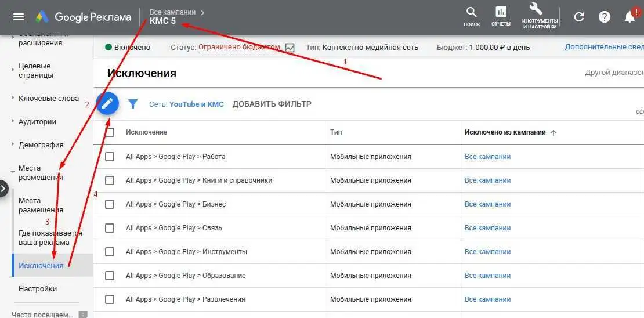The width and height of the screenshot is (644, 318).
Task: Click the blue pencil edit button
Action: coord(107,103)
